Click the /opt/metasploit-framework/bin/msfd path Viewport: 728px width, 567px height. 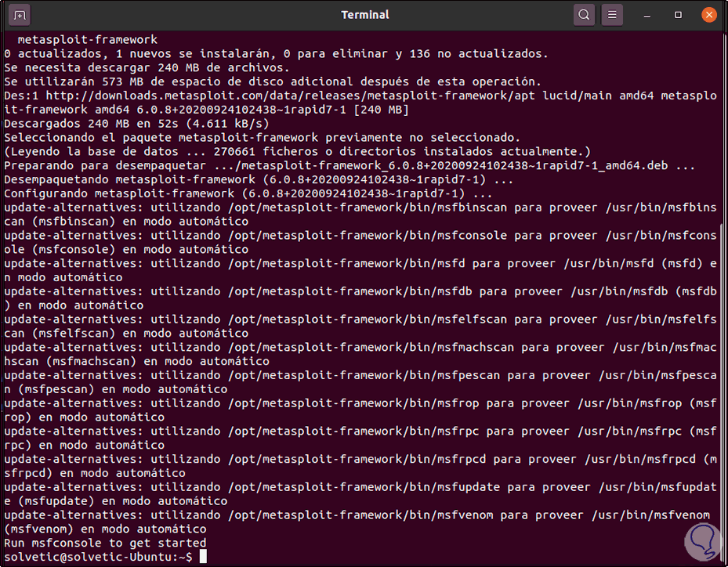pos(346,264)
